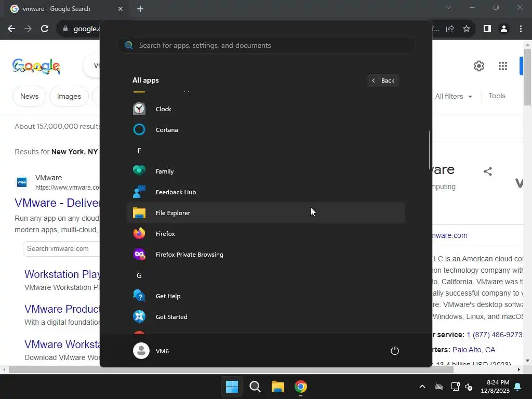Screen dimensions: 532x399
Task: Click the VMware Products sitelink
Action: click(x=62, y=309)
